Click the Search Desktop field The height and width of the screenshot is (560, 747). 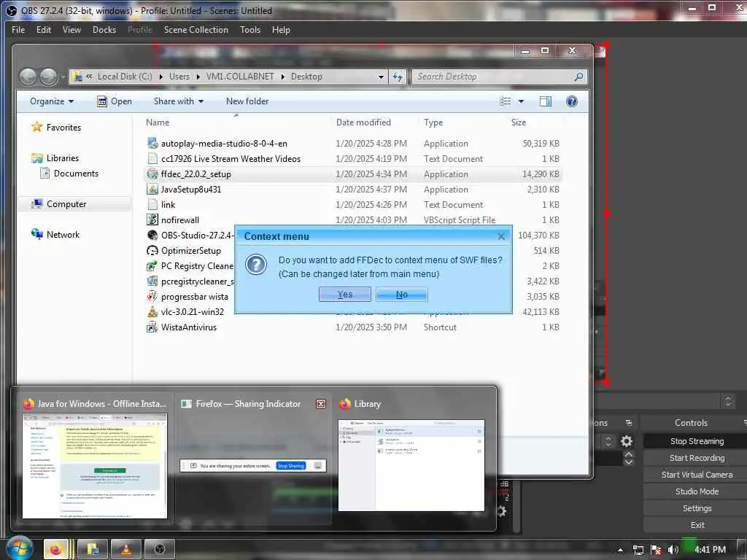click(x=498, y=77)
